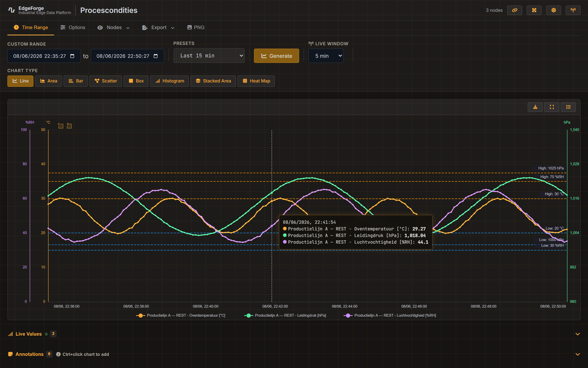Open the Time Range tab
Viewport: 588px width, 368px height.
click(31, 27)
